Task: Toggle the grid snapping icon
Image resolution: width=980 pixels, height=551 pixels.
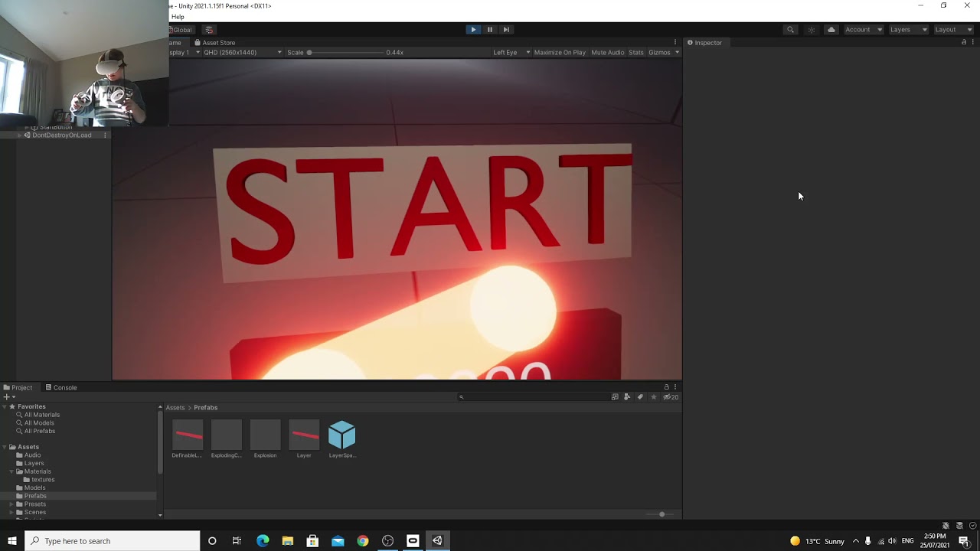Action: [x=209, y=30]
